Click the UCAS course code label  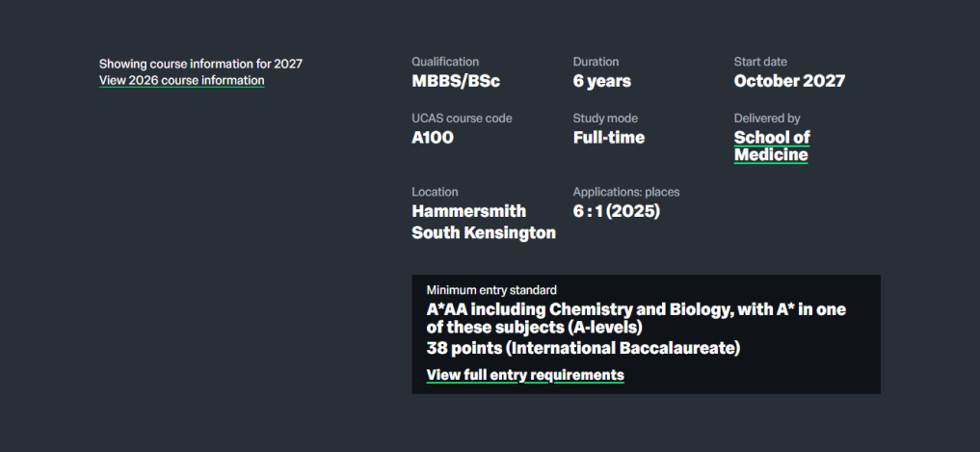462,119
